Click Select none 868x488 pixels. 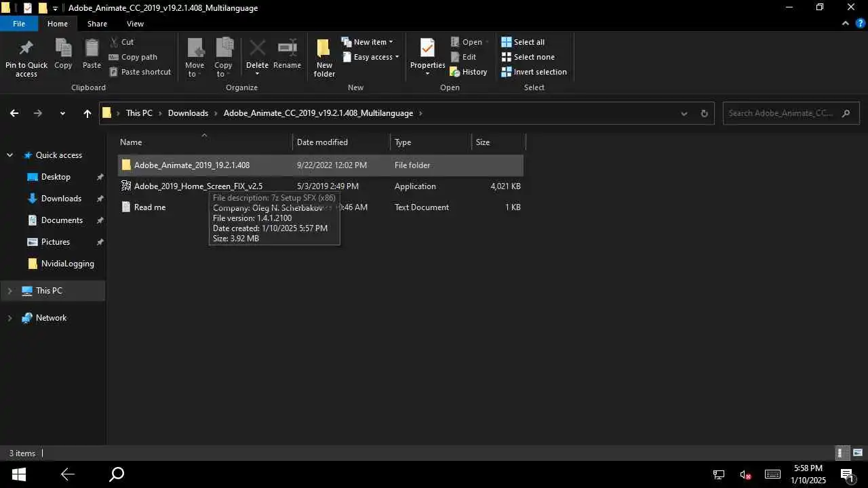tap(528, 57)
